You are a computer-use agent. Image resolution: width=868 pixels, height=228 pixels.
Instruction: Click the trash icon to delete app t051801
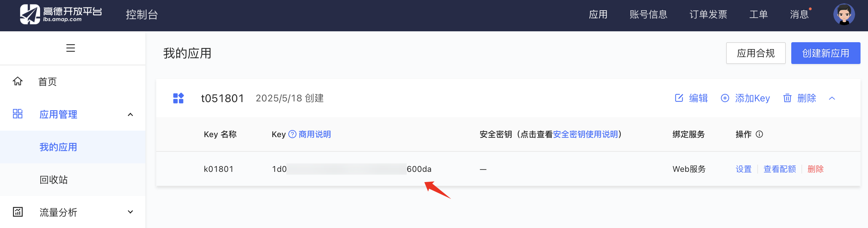pos(787,98)
